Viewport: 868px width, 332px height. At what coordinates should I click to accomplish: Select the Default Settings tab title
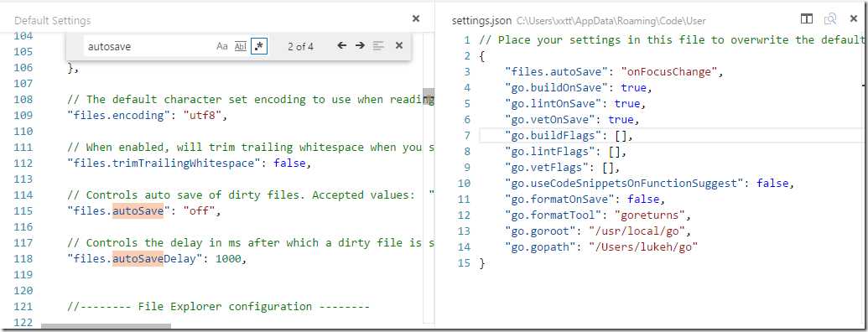click(53, 21)
